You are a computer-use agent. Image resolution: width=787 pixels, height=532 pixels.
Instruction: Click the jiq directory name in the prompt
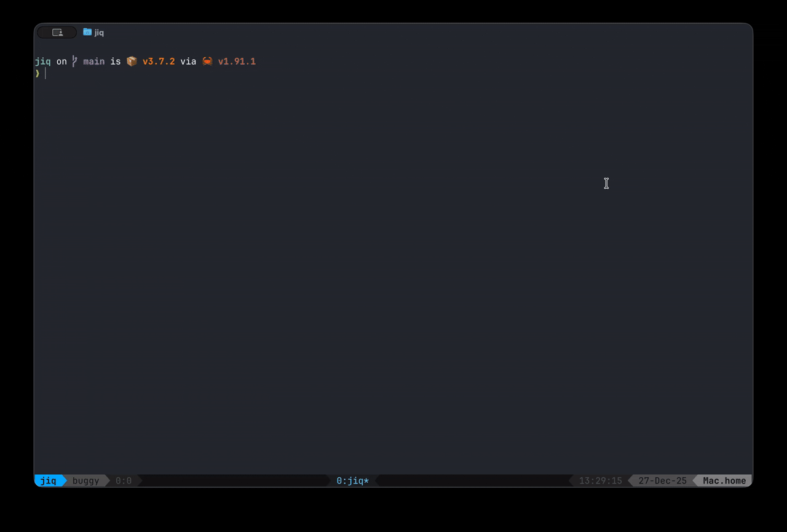click(42, 61)
